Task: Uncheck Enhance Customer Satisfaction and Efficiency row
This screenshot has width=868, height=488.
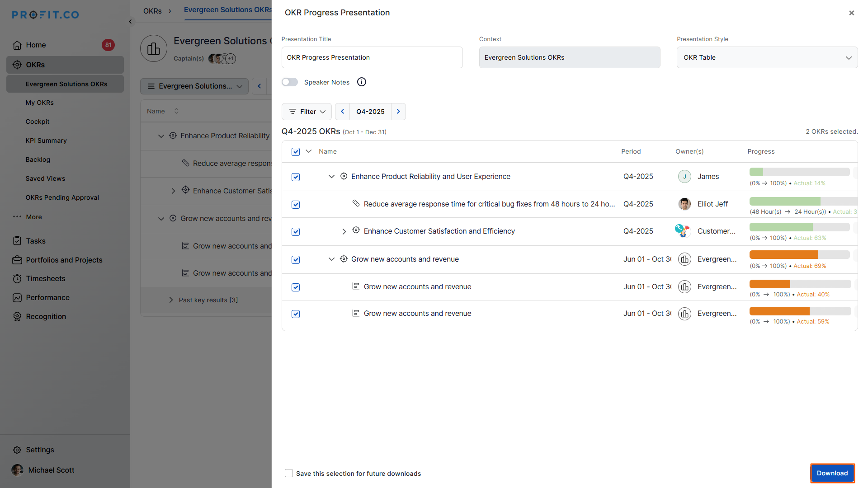Action: [296, 232]
